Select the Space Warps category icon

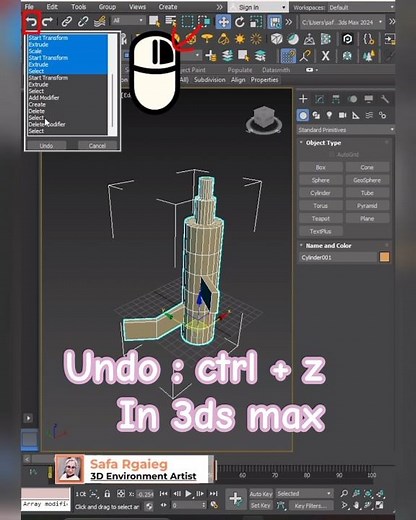point(369,115)
